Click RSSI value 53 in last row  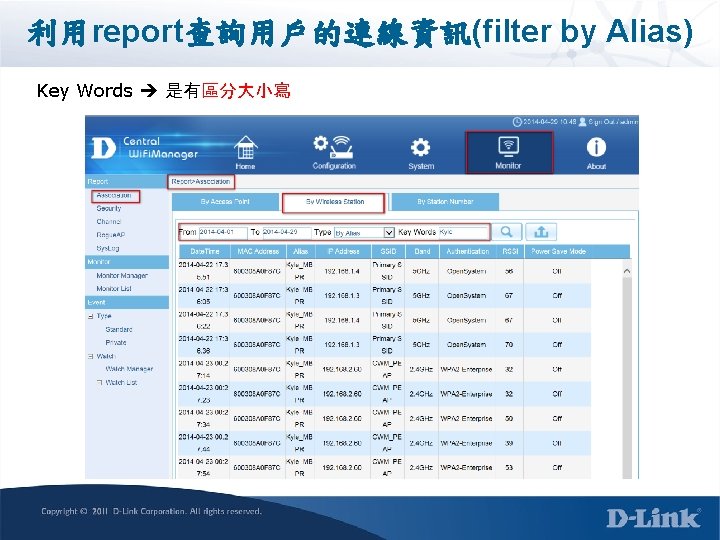pos(509,467)
